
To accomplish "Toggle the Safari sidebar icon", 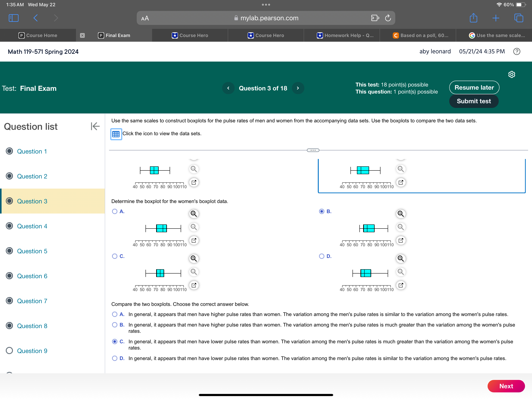I will pyautogui.click(x=13, y=18).
